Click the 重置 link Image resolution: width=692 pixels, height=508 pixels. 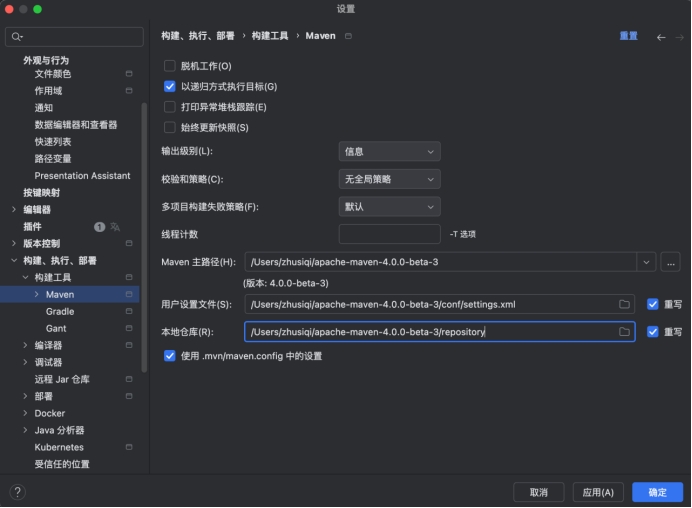coord(628,36)
